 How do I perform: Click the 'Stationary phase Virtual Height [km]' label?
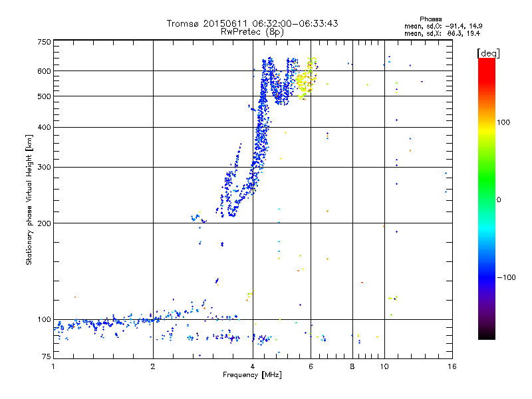pyautogui.click(x=29, y=199)
